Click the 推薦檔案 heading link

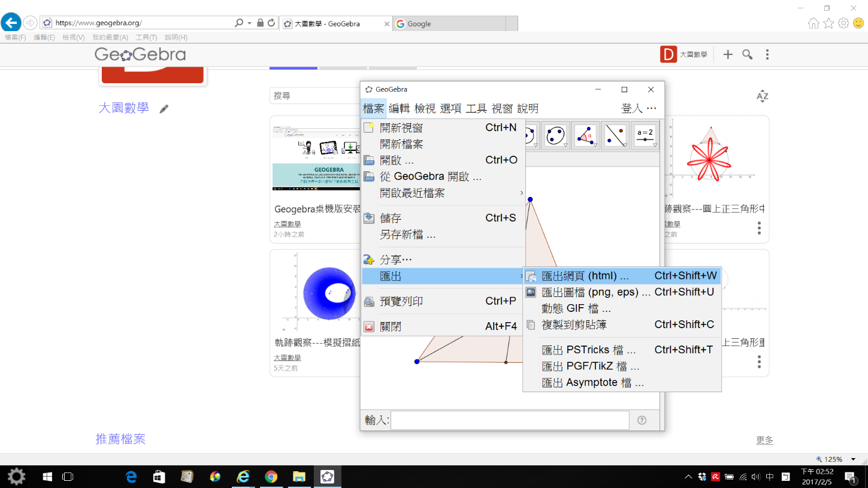120,439
